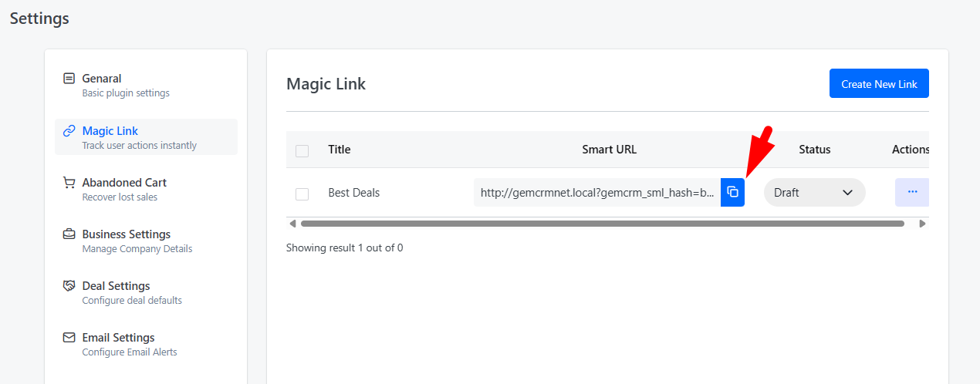Click the Create New Link button

pos(879,83)
